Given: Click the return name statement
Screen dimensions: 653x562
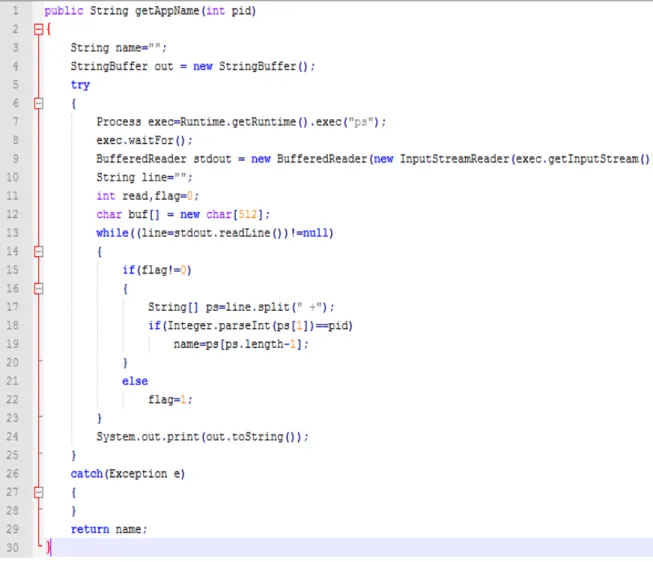Looking at the screenshot, I should click(x=109, y=529).
